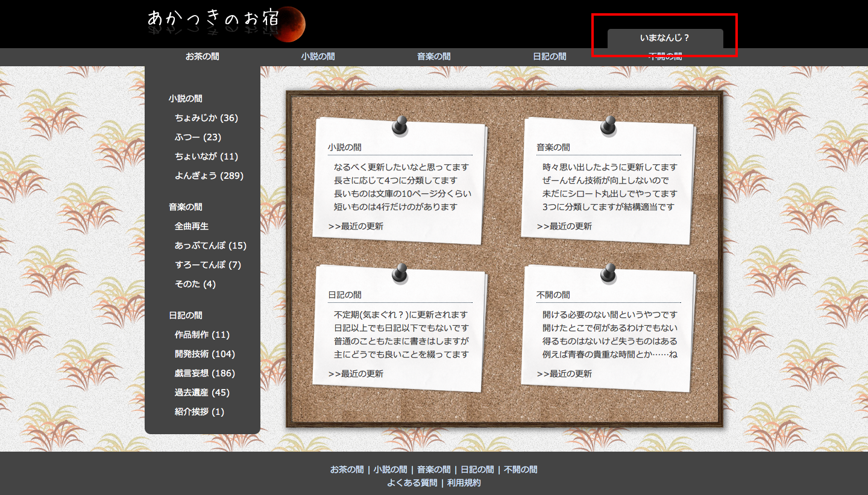Select お茶の間 in the top navigation bar
The height and width of the screenshot is (495, 868).
(x=202, y=57)
